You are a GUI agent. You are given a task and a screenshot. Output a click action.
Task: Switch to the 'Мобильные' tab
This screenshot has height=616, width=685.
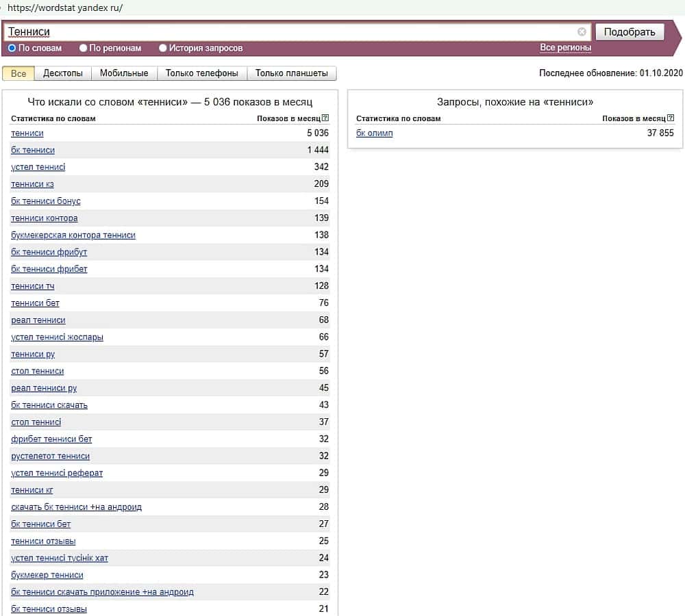124,73
